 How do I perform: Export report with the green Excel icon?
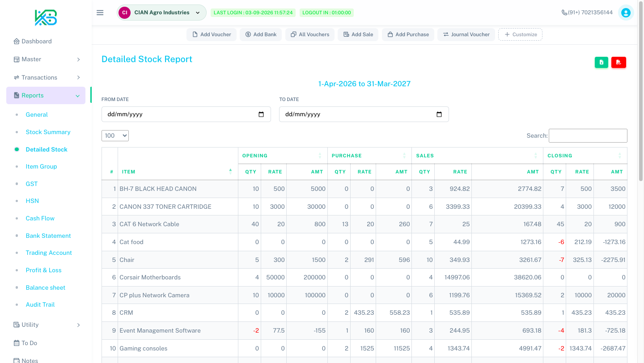pos(602,63)
